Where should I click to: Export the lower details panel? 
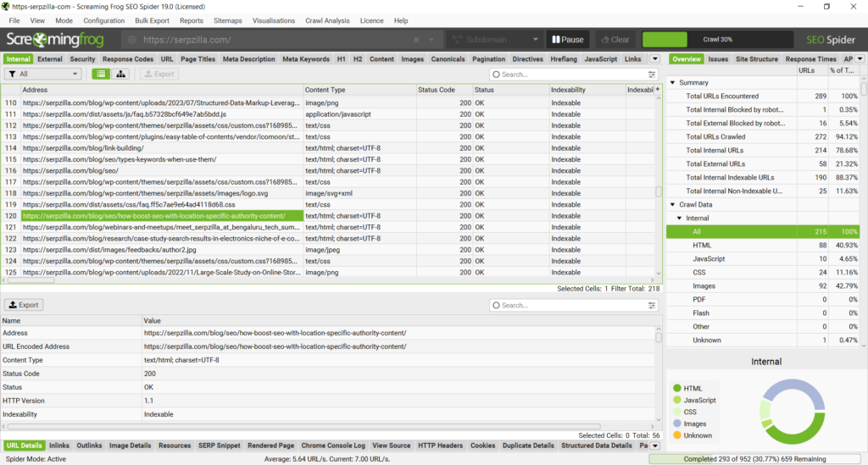pyautogui.click(x=24, y=305)
